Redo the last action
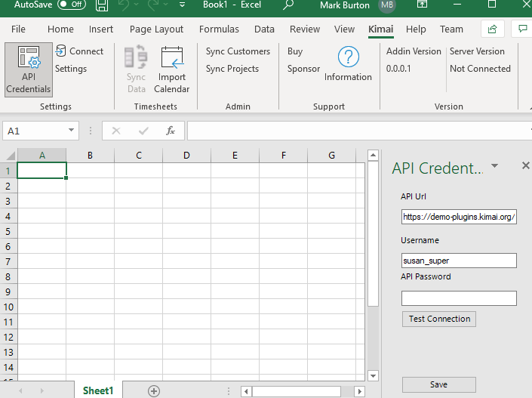The height and width of the screenshot is (398, 532). (153, 5)
